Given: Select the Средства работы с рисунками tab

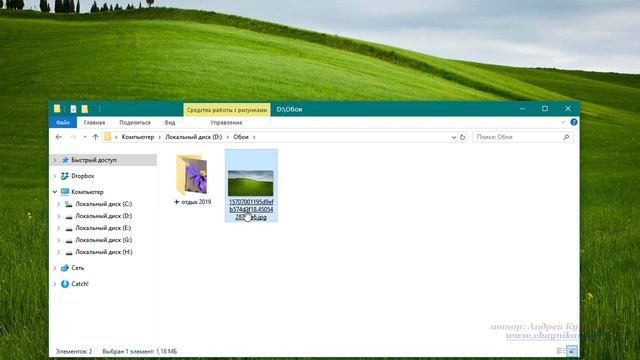Looking at the screenshot, I should [x=227, y=110].
